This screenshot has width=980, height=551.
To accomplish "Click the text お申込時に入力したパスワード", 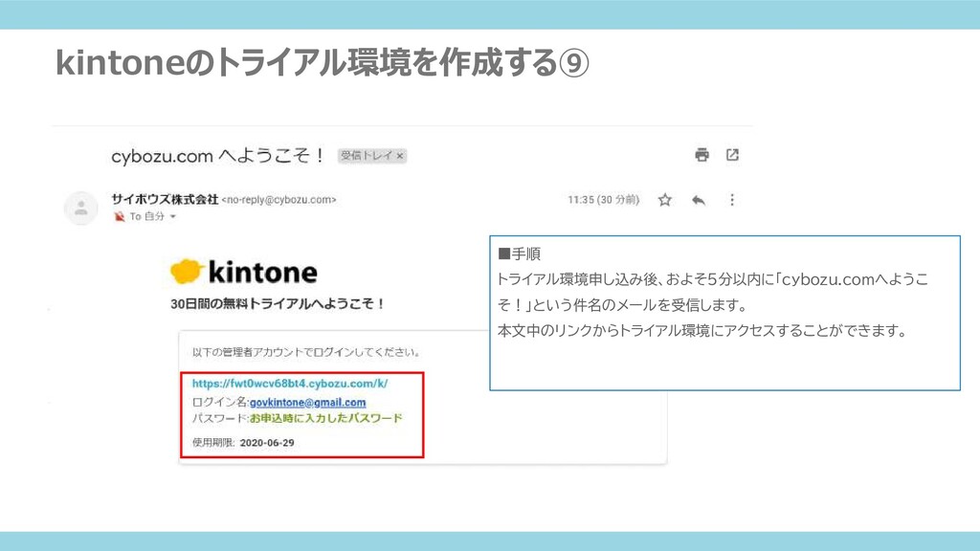I will click(x=325, y=418).
